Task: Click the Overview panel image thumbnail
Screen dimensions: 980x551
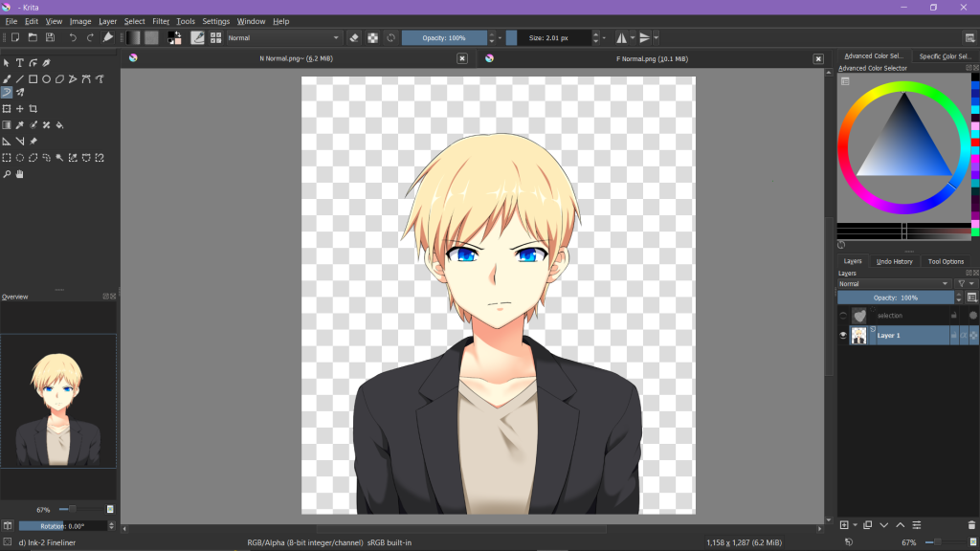Action: coord(58,400)
